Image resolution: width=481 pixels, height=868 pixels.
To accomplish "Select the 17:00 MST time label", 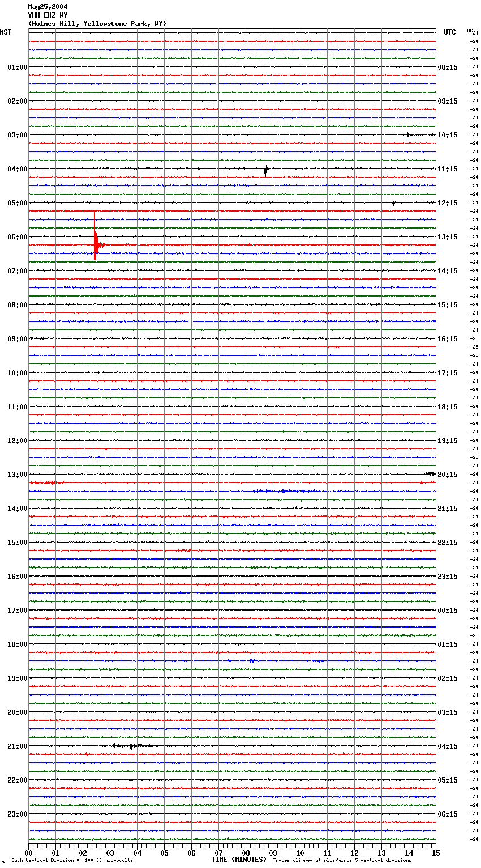I will [x=18, y=611].
